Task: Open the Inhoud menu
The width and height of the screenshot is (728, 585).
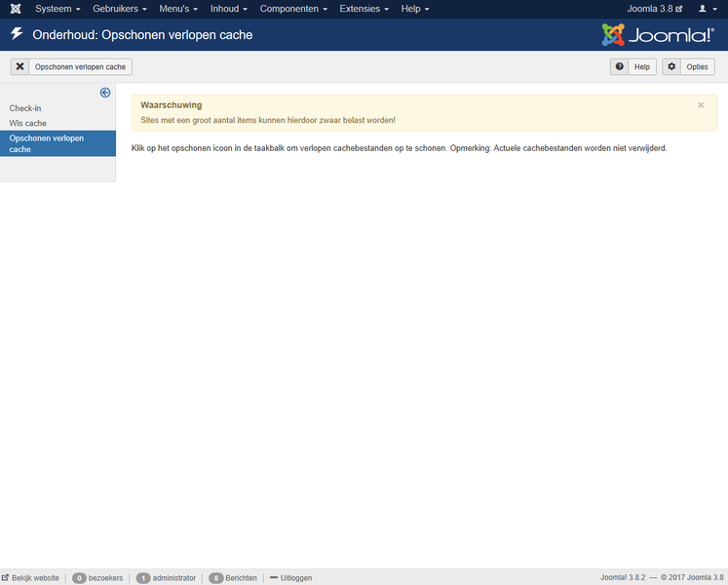Action: 228,9
